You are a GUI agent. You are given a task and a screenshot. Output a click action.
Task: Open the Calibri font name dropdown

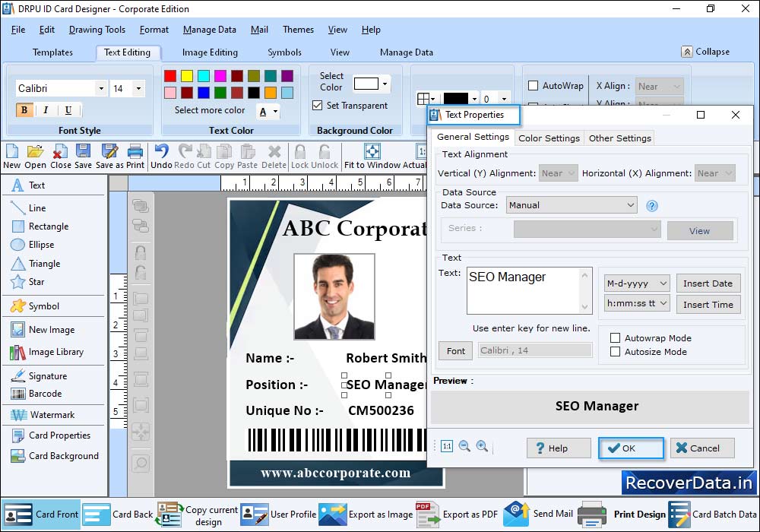[101, 88]
